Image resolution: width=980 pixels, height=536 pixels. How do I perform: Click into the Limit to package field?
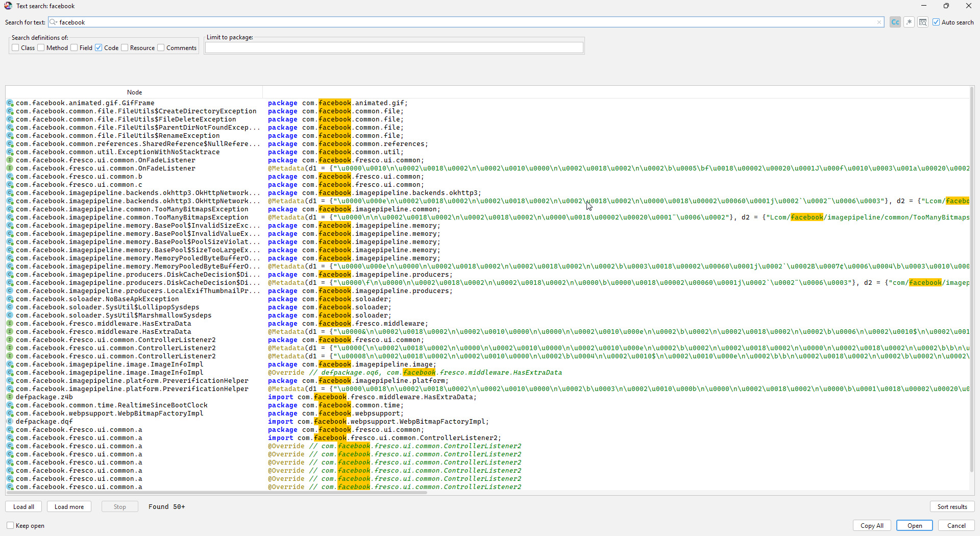394,48
